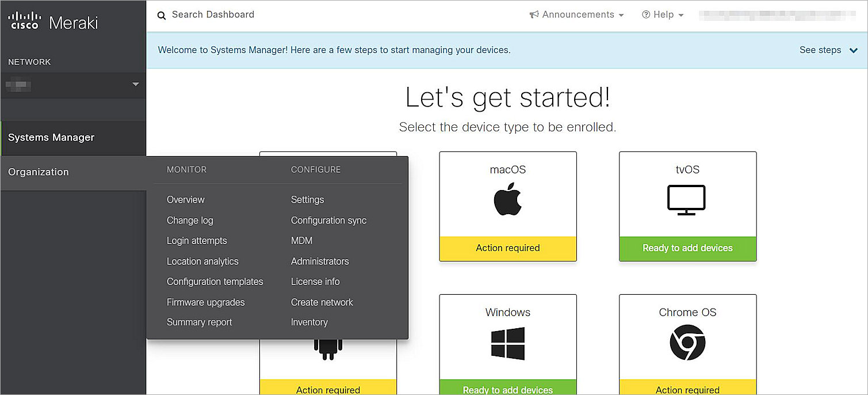
Task: Open the Help dropdown
Action: tap(663, 14)
